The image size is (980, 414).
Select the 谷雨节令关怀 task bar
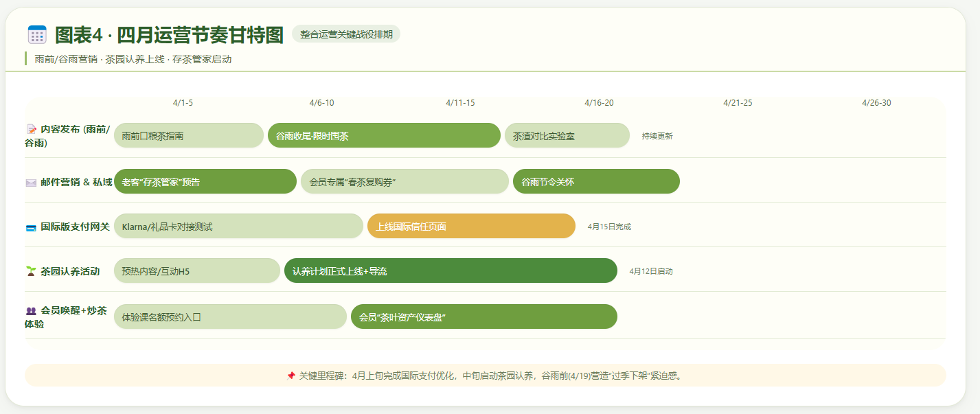tap(595, 182)
